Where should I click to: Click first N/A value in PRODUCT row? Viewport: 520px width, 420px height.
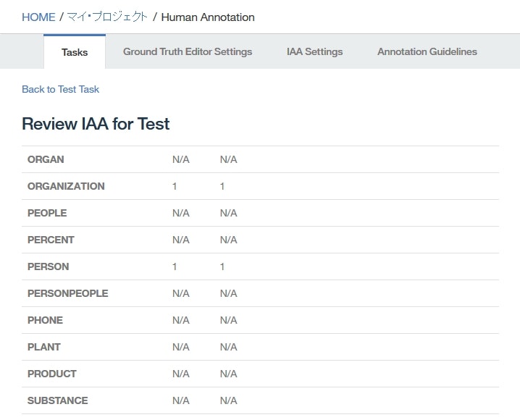point(181,374)
